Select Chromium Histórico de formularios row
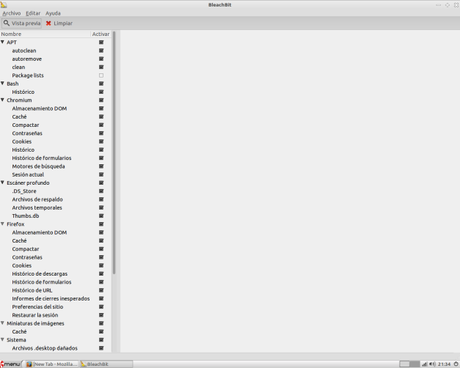Image resolution: width=460 pixels, height=368 pixels. 56,158
